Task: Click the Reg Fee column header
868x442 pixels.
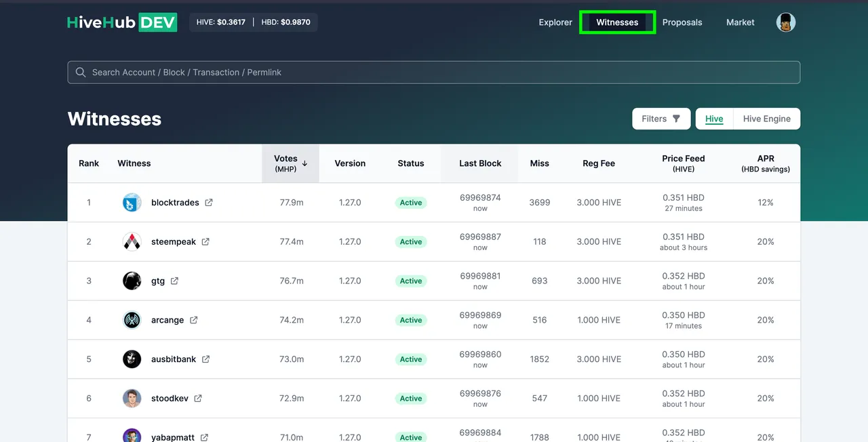Action: (599, 163)
